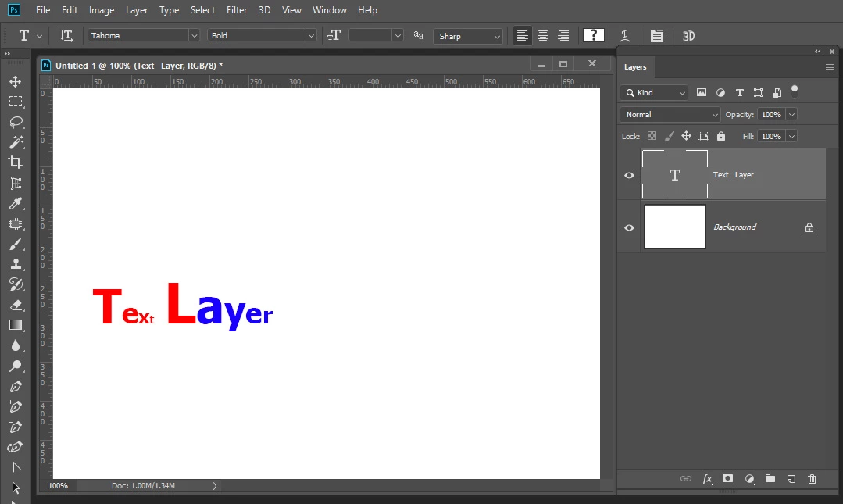Open the Filter menu
Screen dimensions: 843x504
coord(237,10)
